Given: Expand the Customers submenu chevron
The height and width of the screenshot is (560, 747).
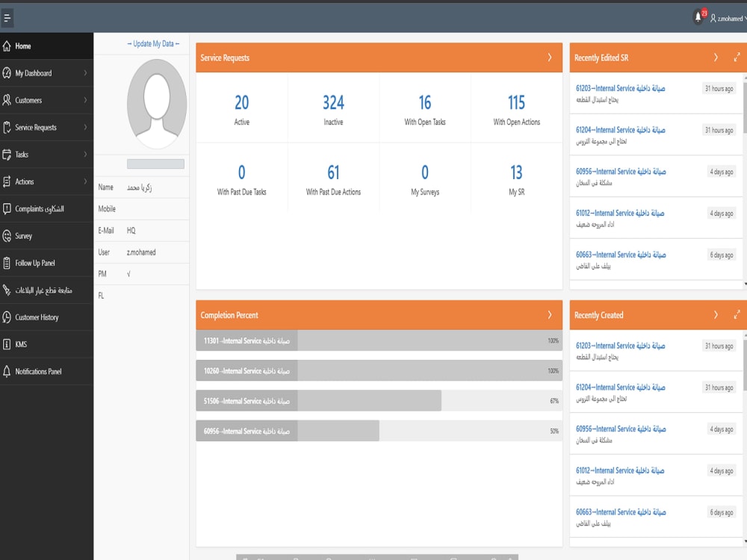Looking at the screenshot, I should pyautogui.click(x=85, y=100).
